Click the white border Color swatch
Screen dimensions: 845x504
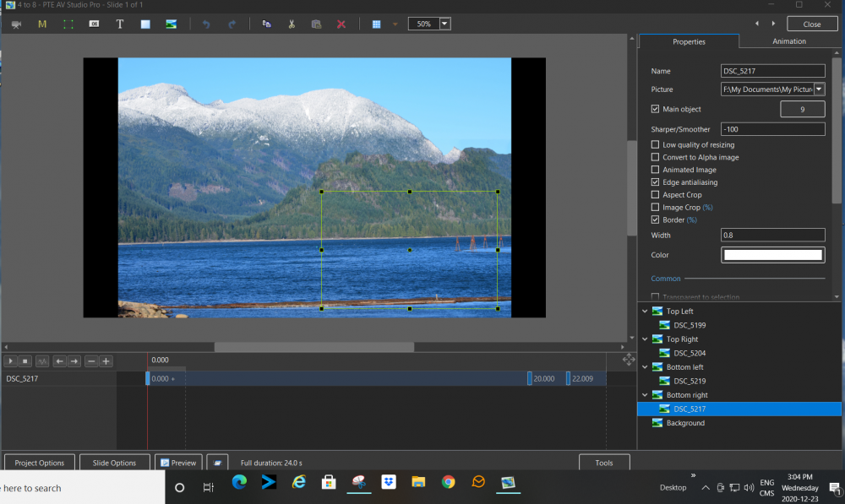pyautogui.click(x=772, y=255)
